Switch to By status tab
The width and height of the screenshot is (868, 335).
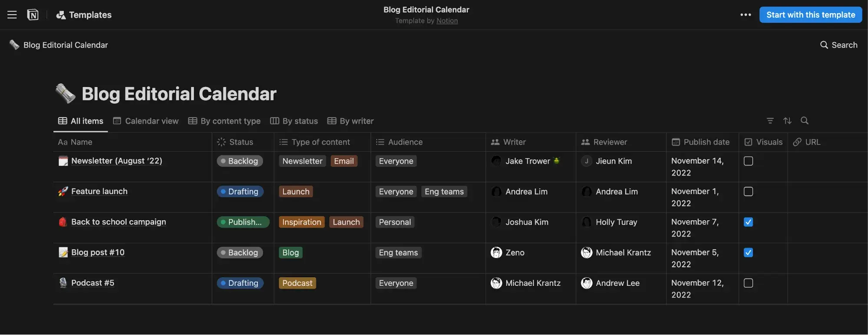(x=294, y=121)
